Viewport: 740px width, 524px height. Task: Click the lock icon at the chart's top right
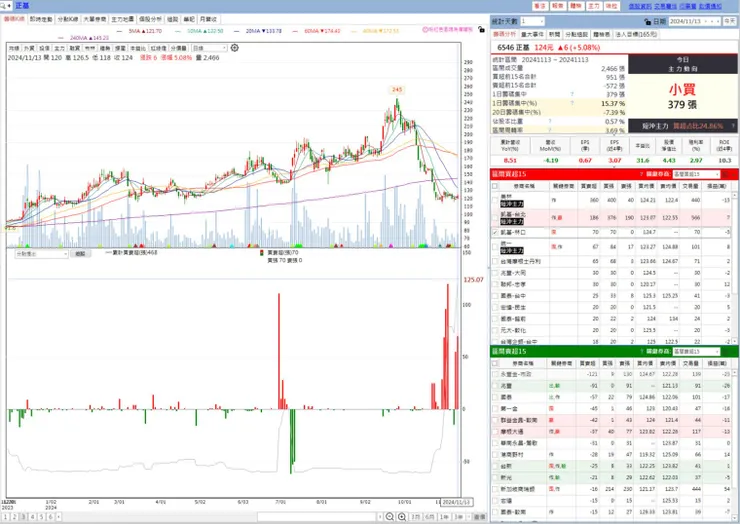pyautogui.click(x=481, y=29)
